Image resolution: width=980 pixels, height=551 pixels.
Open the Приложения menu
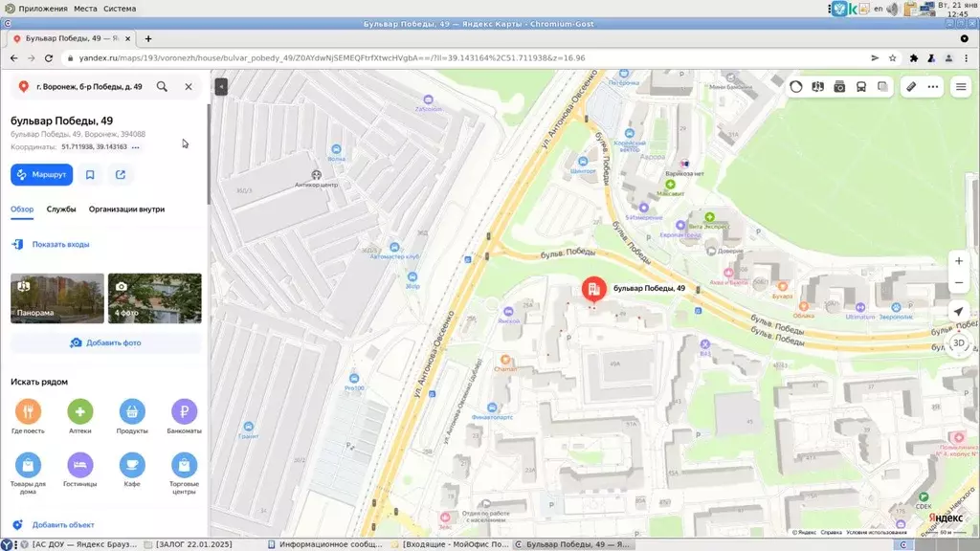pos(43,9)
